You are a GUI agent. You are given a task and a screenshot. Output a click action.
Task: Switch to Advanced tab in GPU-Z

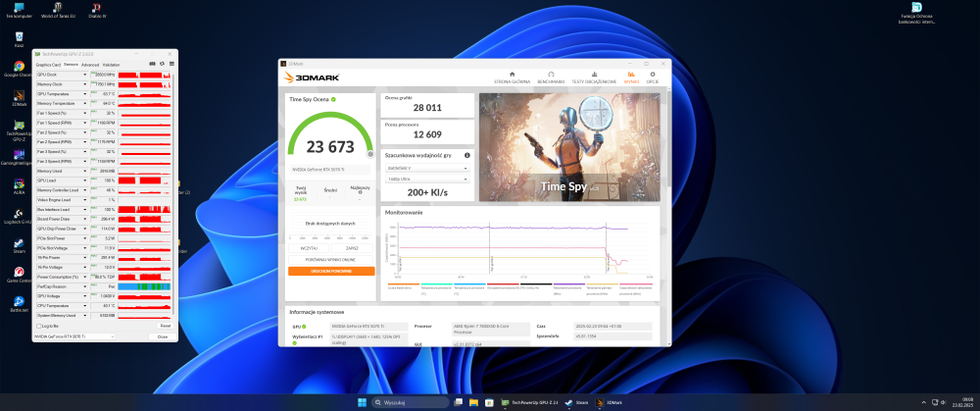click(x=90, y=65)
